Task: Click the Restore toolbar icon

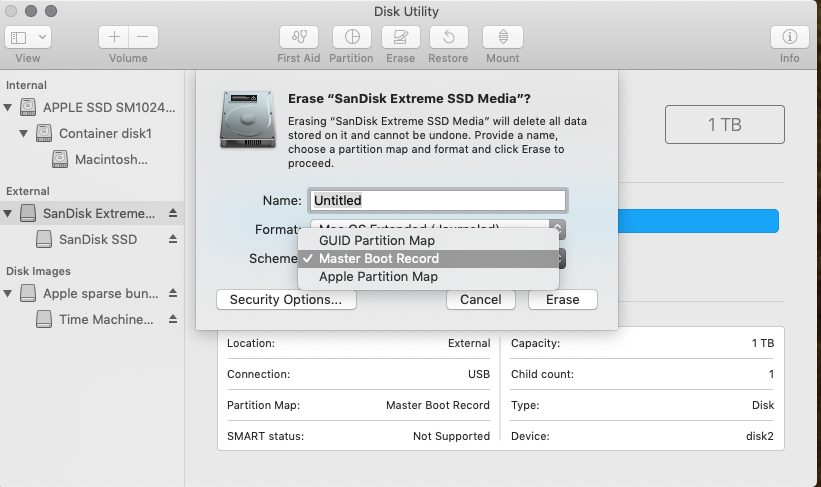Action: point(449,37)
